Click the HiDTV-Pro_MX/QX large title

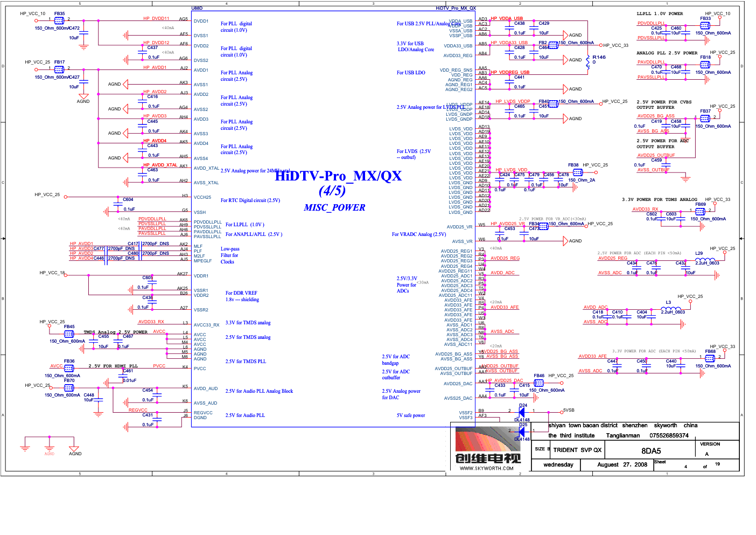pyautogui.click(x=338, y=176)
